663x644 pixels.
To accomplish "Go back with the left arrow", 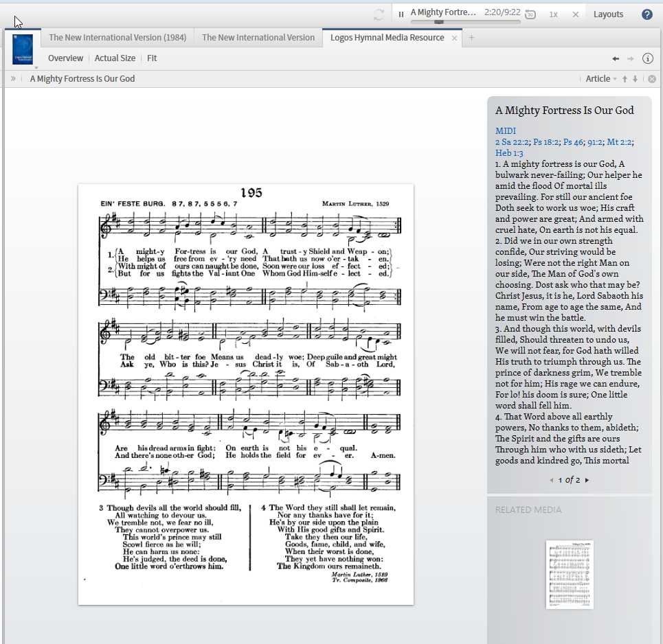I will pyautogui.click(x=616, y=59).
